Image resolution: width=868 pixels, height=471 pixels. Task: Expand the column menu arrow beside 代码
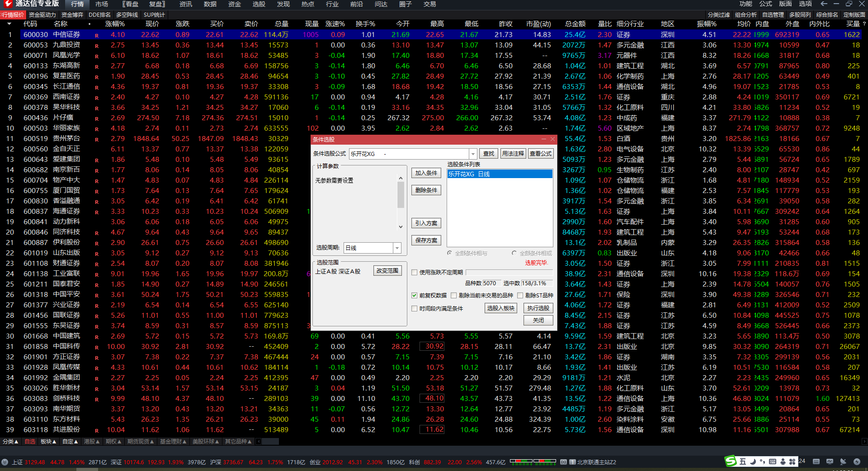click(9, 24)
